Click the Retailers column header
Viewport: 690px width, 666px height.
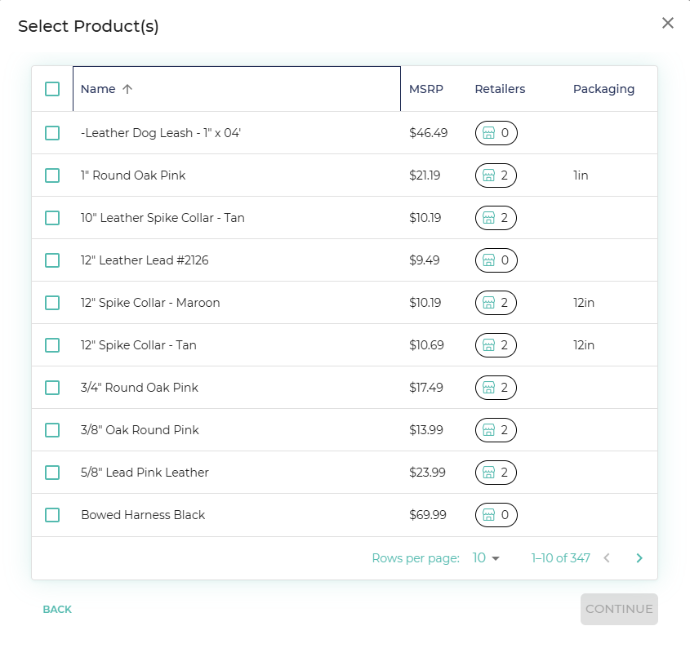tap(499, 89)
